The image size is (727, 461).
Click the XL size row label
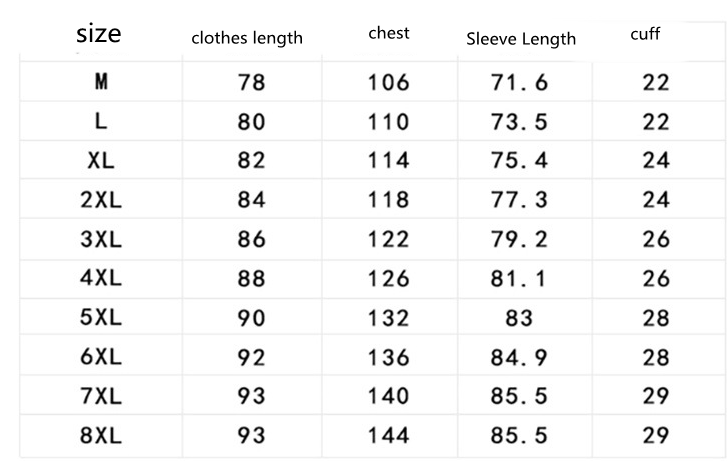point(101,161)
